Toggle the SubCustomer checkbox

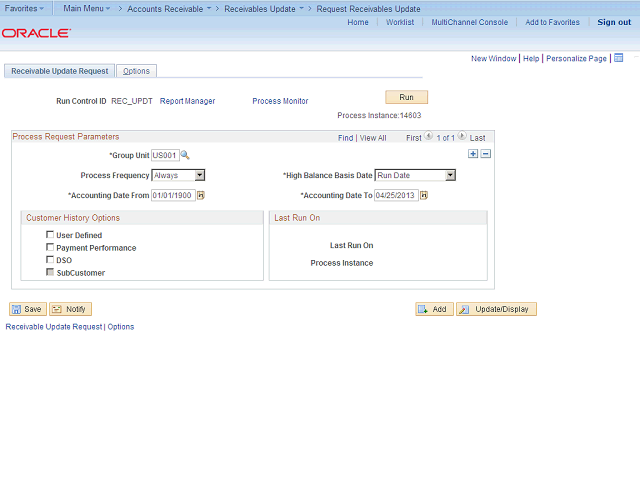point(50,272)
